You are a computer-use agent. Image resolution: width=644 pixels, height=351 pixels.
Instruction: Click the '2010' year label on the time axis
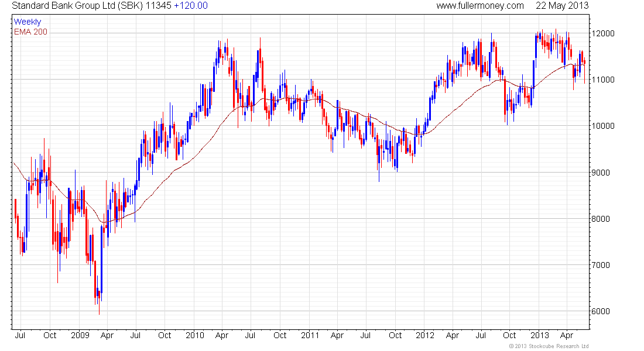pos(195,335)
